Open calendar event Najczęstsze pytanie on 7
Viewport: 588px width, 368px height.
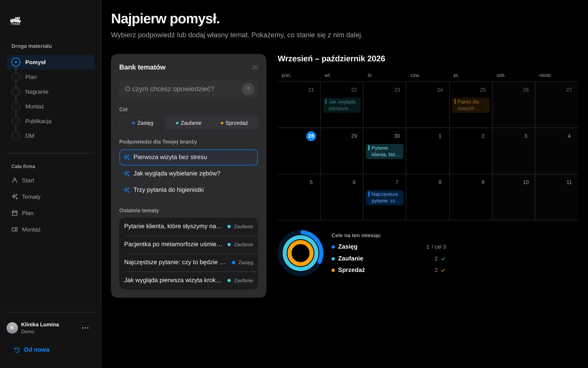(x=385, y=198)
